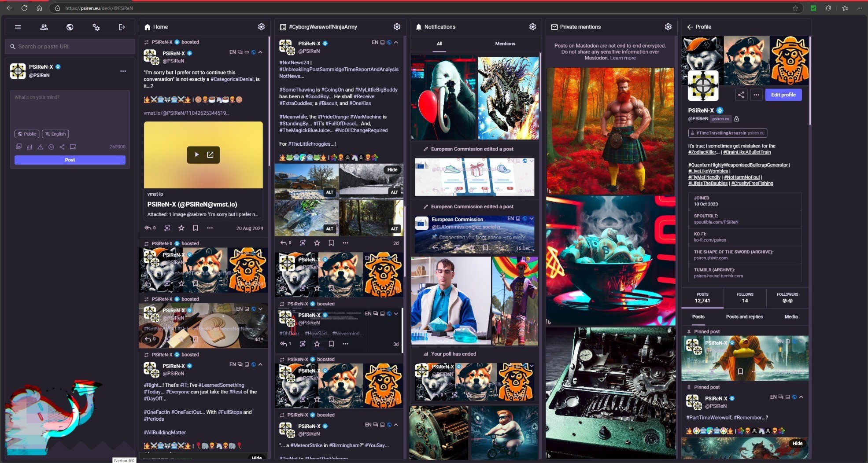Click the browser back arrow
Viewport: 868px width, 463px height.
pos(9,8)
